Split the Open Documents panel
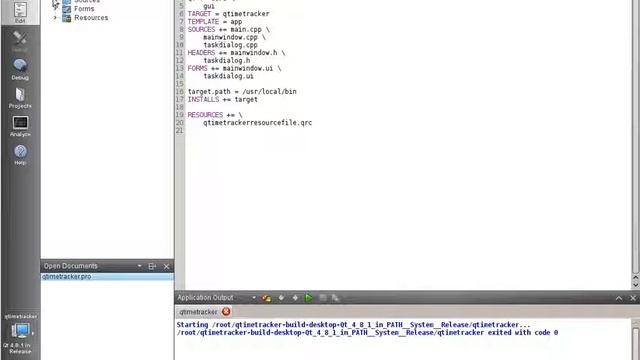The height and width of the screenshot is (360, 640). pos(152,267)
